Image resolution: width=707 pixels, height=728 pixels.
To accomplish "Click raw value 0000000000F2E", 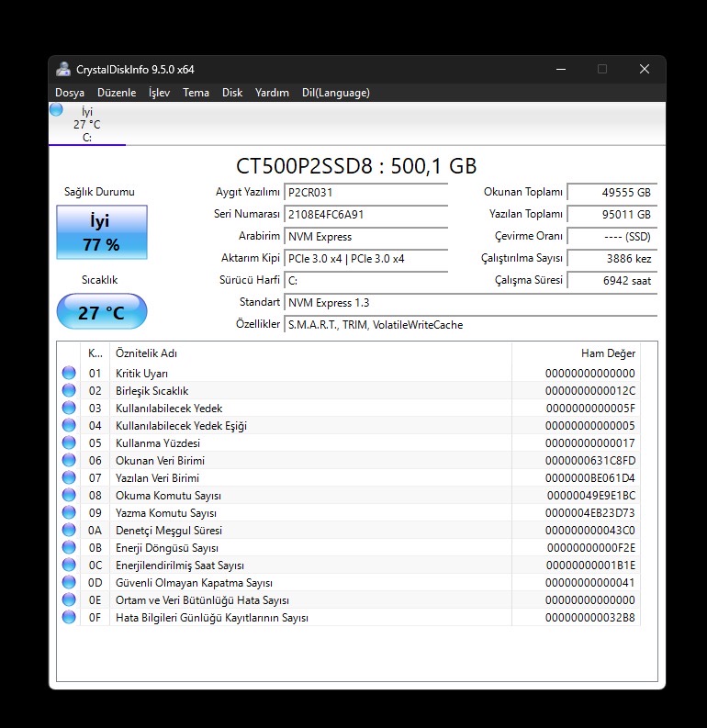I will pos(591,548).
